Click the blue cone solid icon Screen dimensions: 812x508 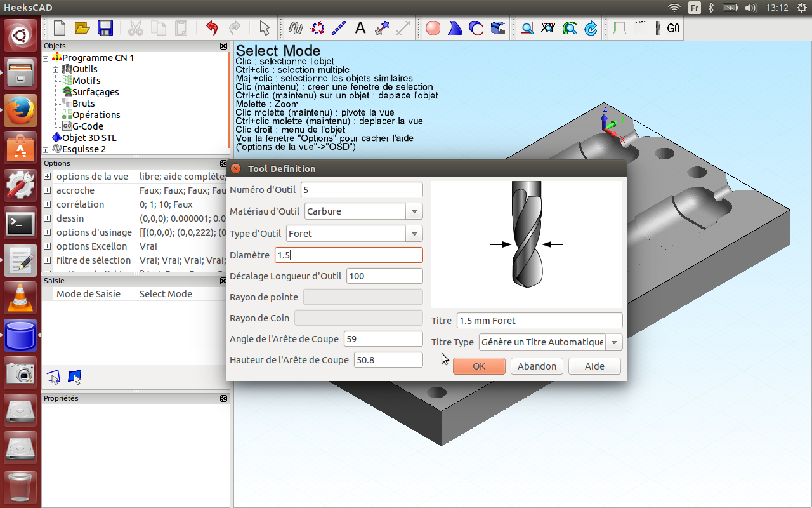[454, 28]
